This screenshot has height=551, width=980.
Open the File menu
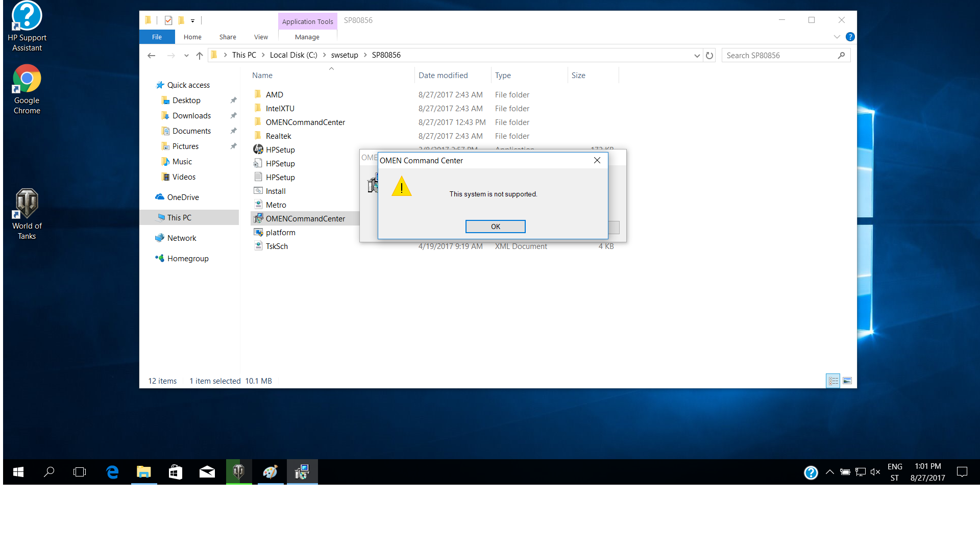pos(157,37)
